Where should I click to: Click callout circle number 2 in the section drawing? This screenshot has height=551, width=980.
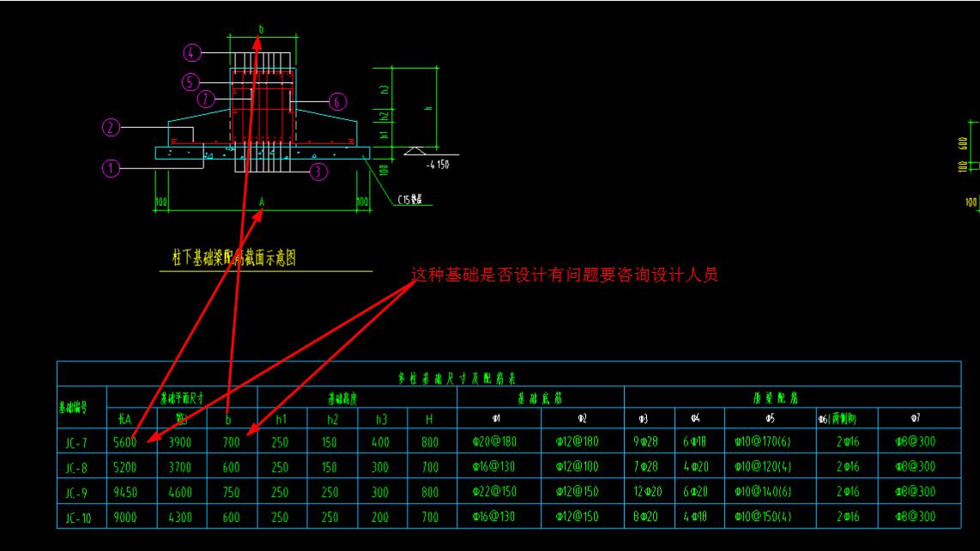111,128
